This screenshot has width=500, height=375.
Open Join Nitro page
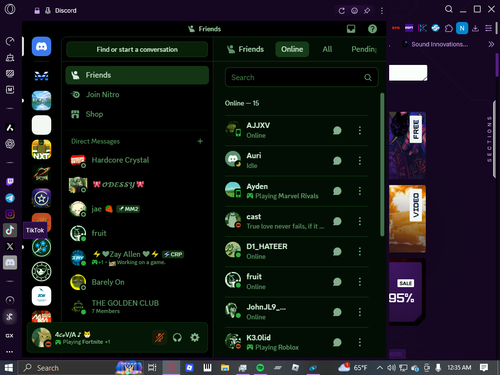137,95
